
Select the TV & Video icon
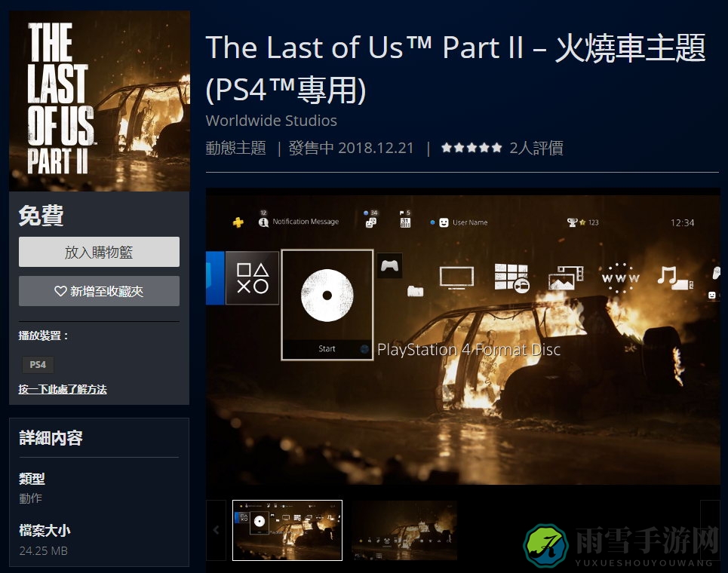coord(457,277)
